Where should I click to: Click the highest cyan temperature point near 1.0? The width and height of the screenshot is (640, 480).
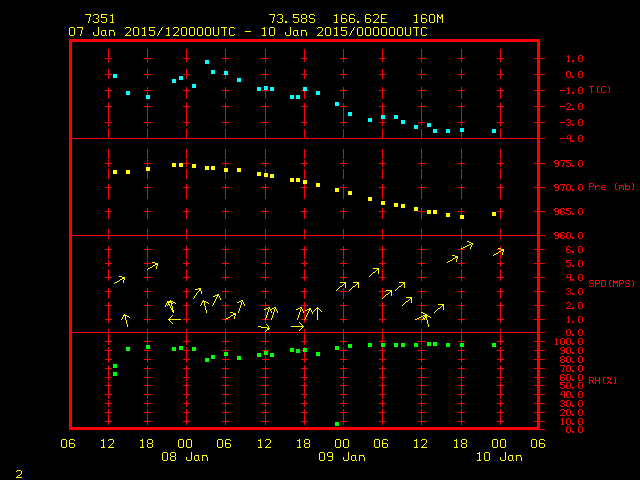(207, 62)
